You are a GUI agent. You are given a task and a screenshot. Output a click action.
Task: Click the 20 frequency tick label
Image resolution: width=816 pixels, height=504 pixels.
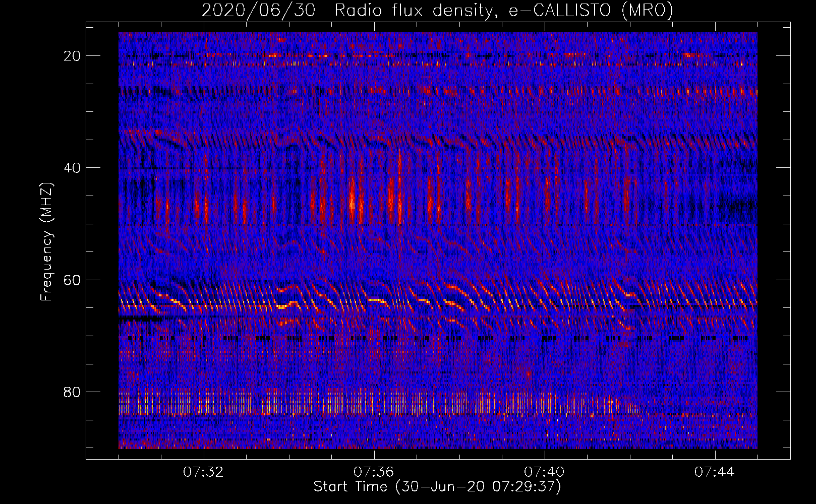click(x=73, y=56)
